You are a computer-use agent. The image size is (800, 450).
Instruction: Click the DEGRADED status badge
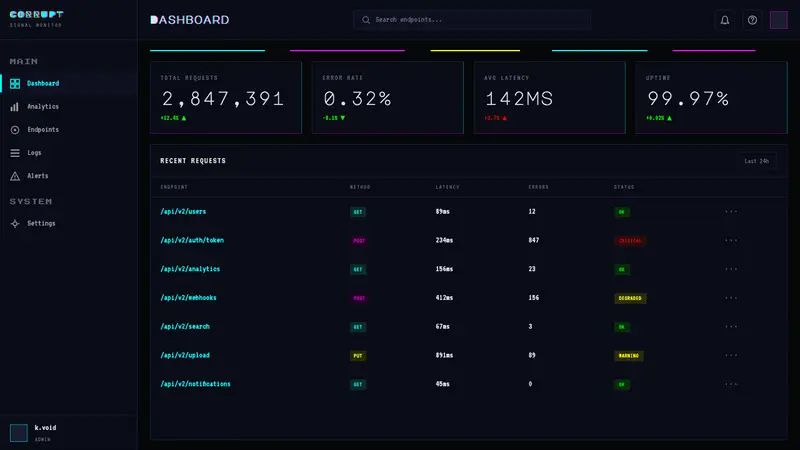click(x=630, y=298)
